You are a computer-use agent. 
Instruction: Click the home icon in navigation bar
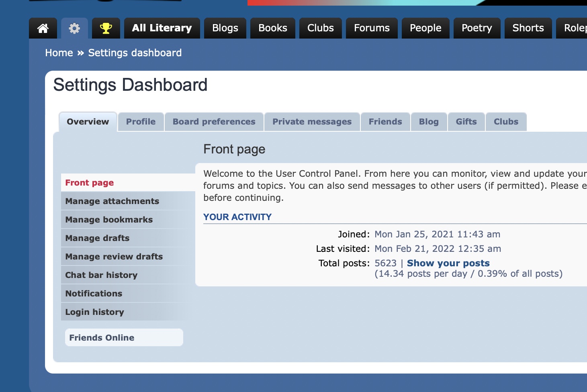(x=43, y=28)
